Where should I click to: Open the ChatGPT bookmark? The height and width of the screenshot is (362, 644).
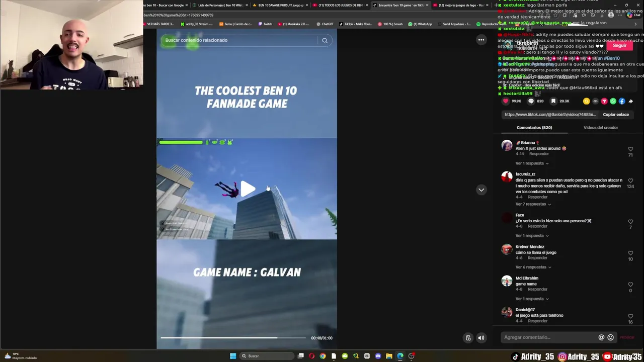(x=325, y=24)
